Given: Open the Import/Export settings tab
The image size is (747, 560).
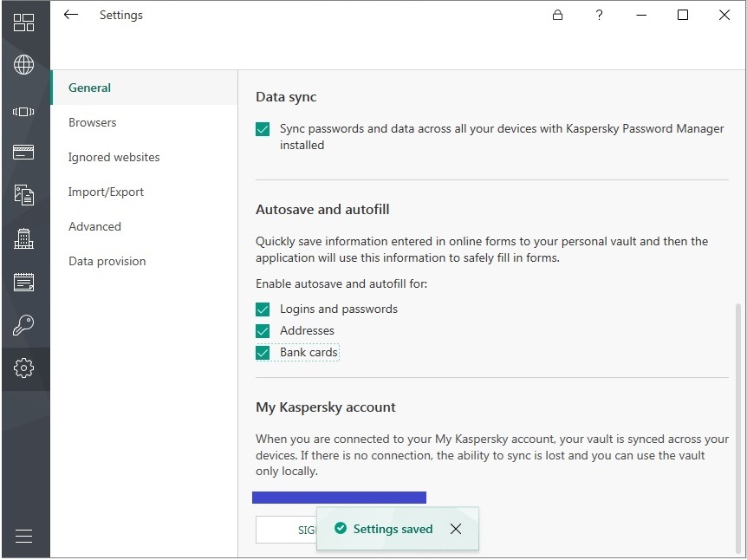Looking at the screenshot, I should click(x=106, y=192).
